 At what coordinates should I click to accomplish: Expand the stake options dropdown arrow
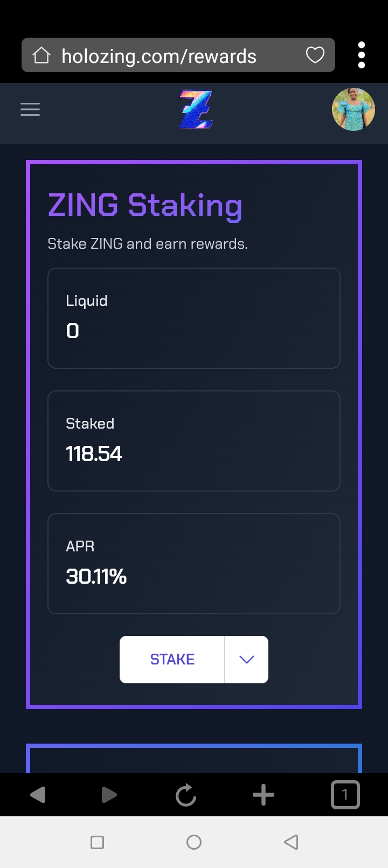(247, 660)
